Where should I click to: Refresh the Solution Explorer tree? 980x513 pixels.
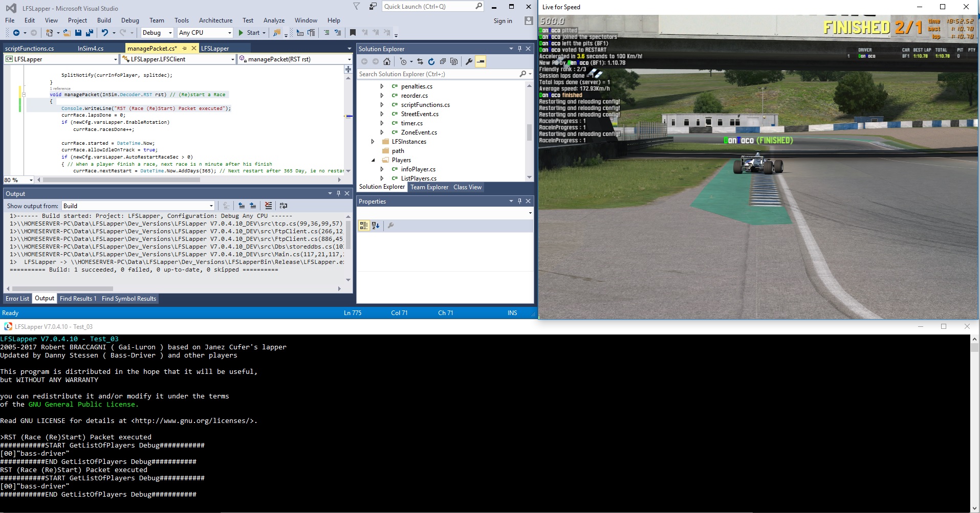431,61
